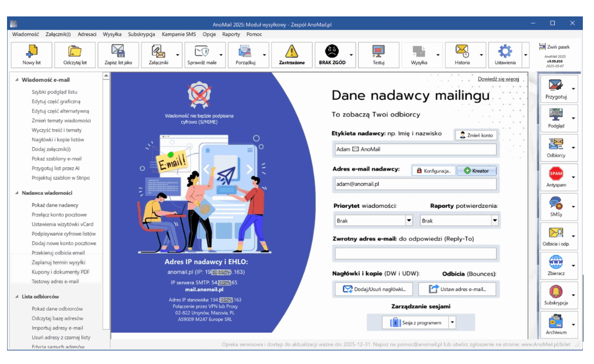
Task: Click the Nowy list toolbar icon
Action: pos(32,51)
